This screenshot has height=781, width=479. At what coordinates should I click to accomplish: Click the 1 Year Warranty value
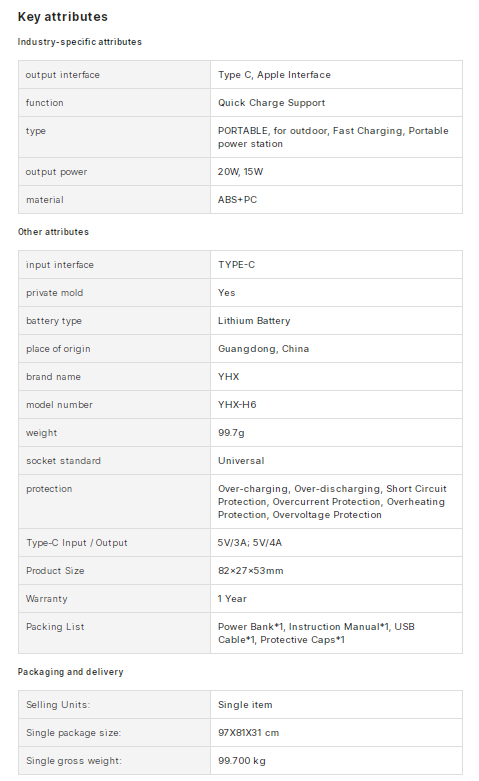(232, 599)
